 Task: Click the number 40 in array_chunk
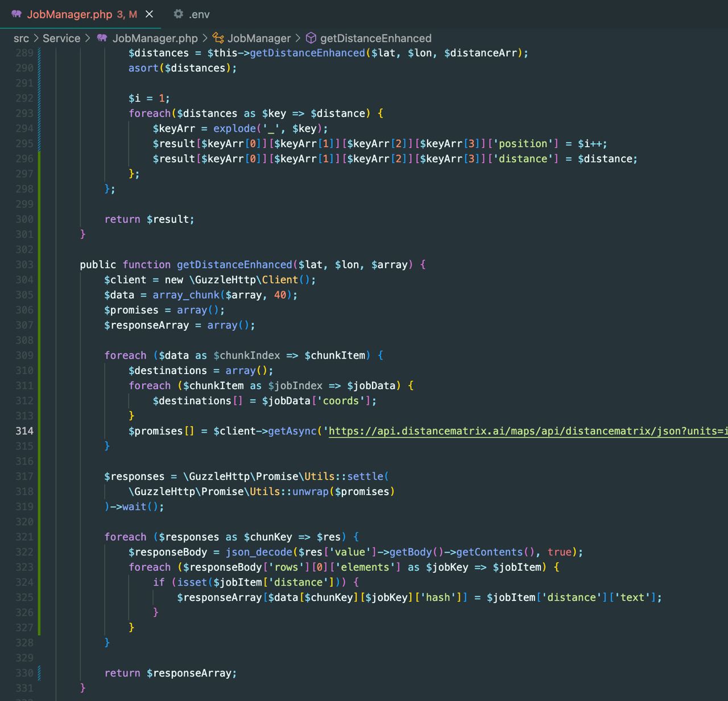pos(280,294)
